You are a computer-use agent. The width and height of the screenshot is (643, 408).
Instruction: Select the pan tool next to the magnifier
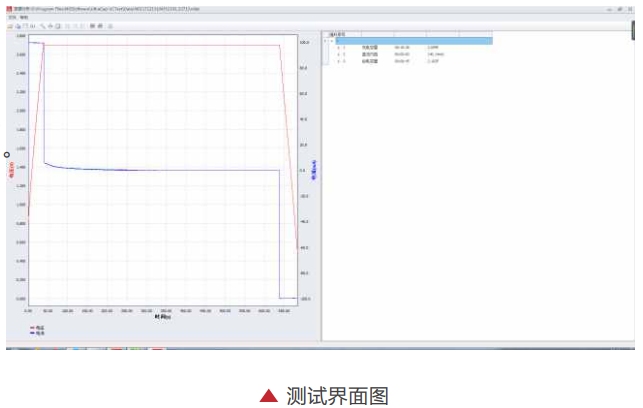(x=50, y=25)
